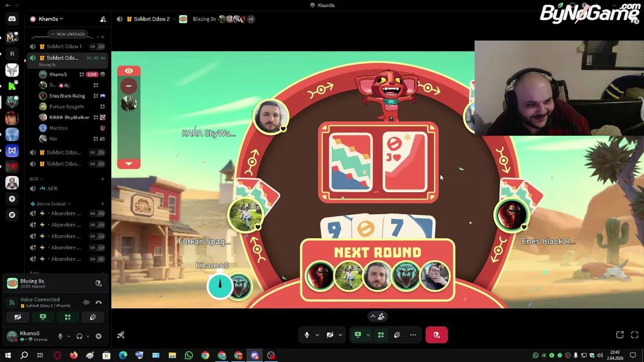Toggle the channel speaker icon in call header
This screenshot has width=644, height=362.
click(x=120, y=19)
